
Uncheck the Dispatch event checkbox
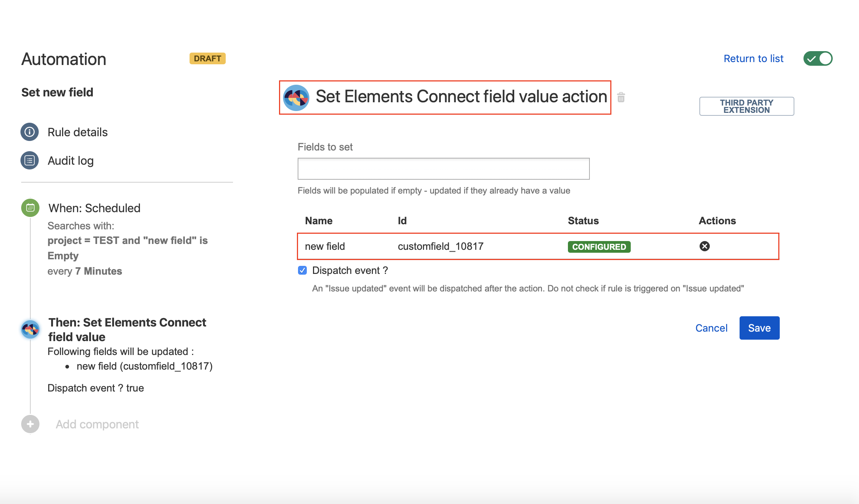[302, 270]
